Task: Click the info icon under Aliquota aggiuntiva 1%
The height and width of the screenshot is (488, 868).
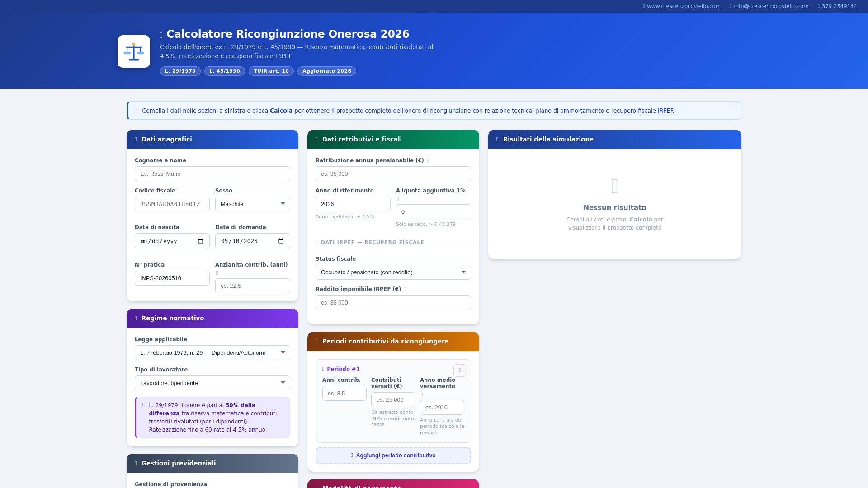Action: click(398, 199)
